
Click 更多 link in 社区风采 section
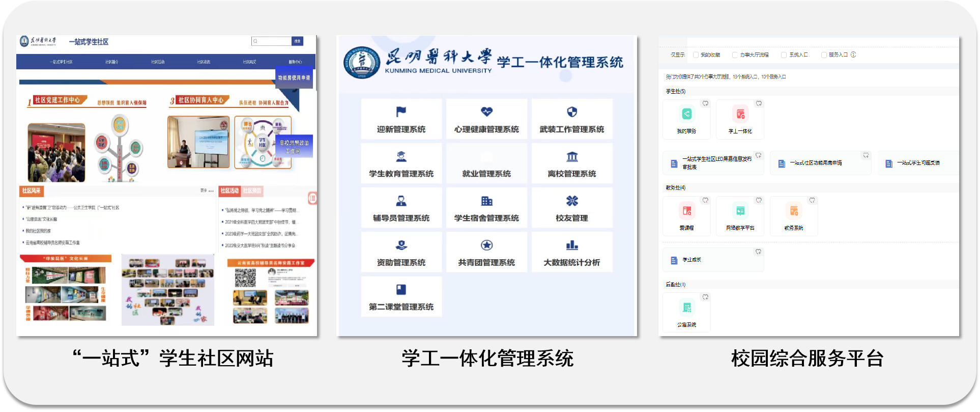coord(207,190)
